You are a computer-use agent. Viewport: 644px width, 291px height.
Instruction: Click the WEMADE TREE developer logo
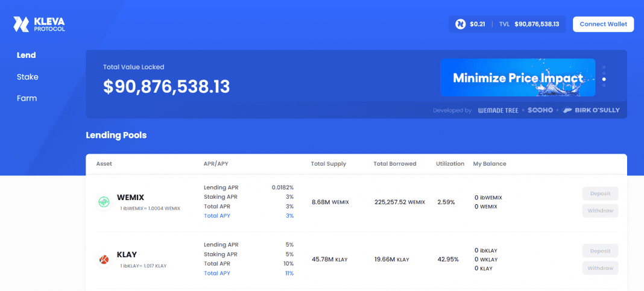[498, 110]
